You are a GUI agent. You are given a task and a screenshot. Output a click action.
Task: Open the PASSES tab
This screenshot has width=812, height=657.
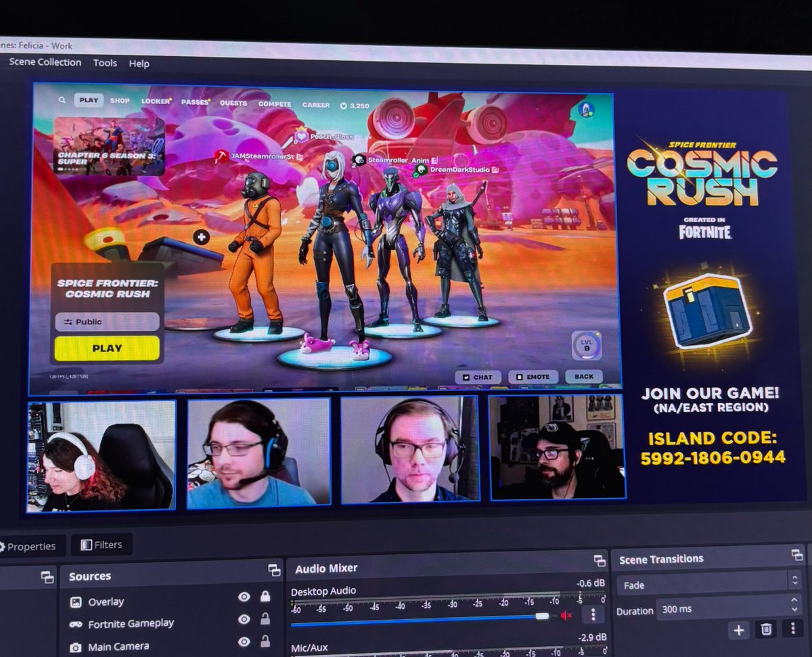coord(196,102)
